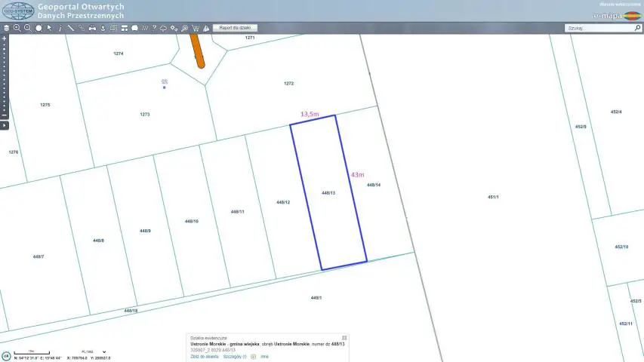Click the info identify tool icon
Screen dimensions: 644x362
click(x=60, y=28)
